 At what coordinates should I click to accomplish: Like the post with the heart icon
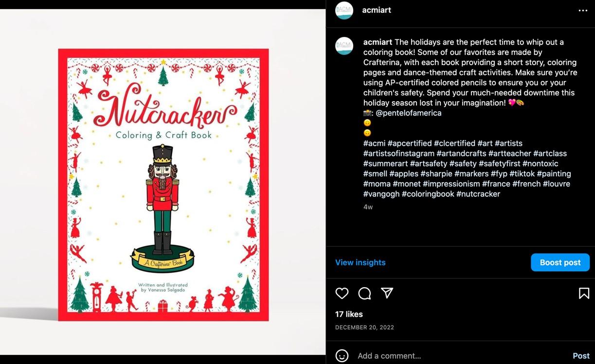pos(342,293)
